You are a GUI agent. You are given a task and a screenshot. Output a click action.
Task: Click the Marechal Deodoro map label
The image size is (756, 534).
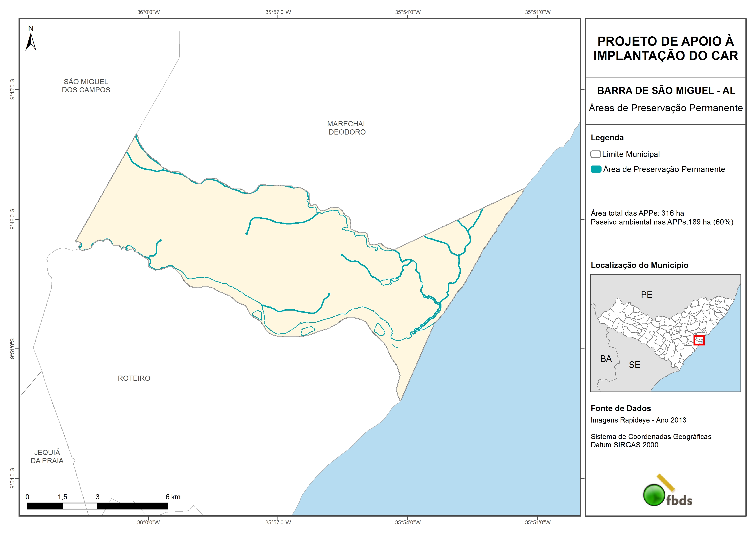tap(347, 128)
